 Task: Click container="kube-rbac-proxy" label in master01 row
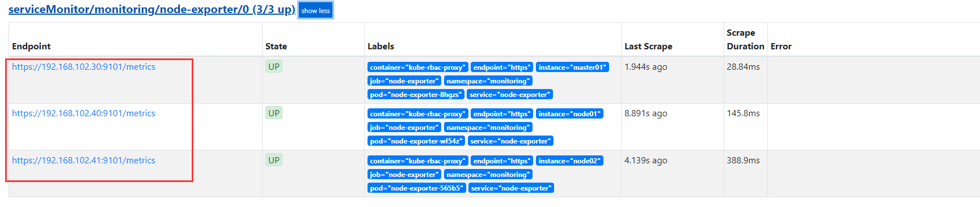click(417, 67)
